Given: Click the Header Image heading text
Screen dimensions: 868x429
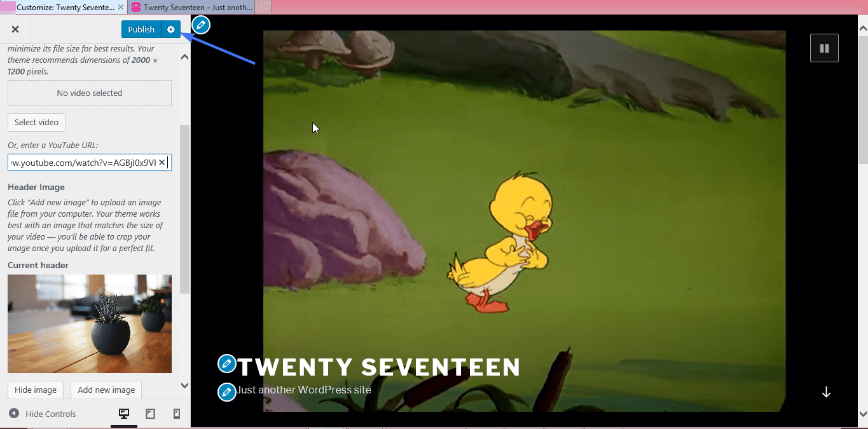Looking at the screenshot, I should point(36,187).
